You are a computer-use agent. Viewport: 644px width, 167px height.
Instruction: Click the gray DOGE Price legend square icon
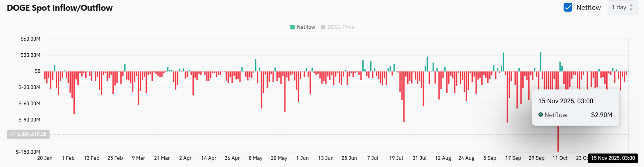323,27
